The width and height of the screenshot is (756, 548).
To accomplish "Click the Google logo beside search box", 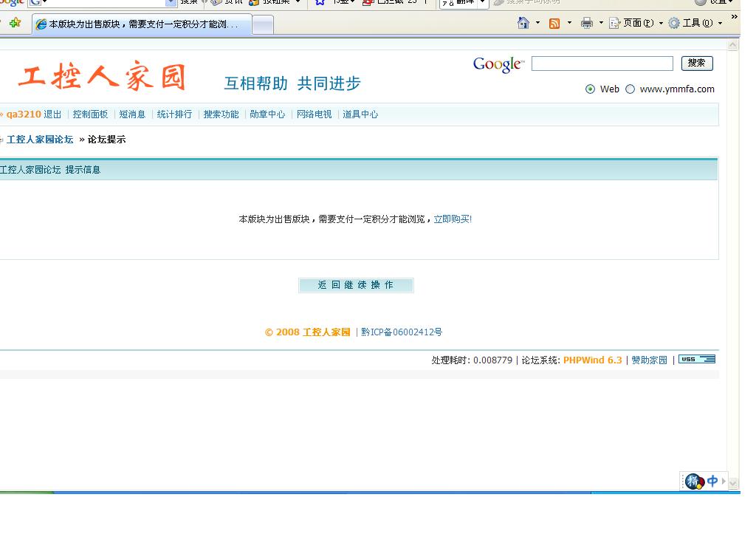I will click(498, 65).
